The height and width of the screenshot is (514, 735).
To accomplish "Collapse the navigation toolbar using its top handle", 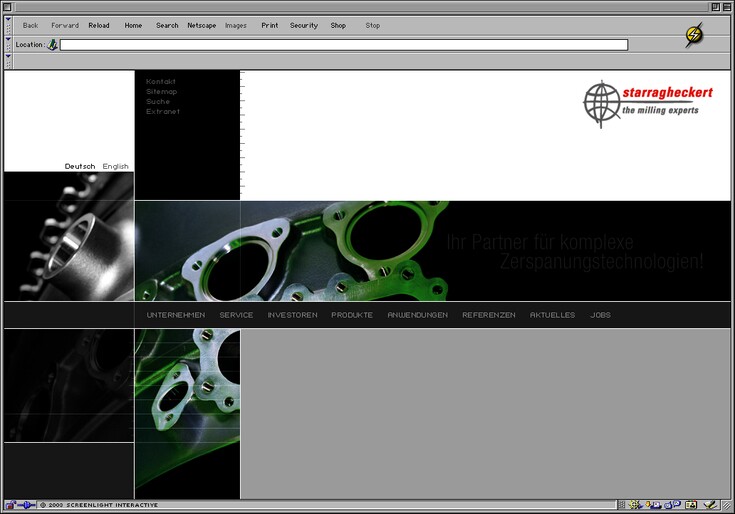I will pyautogui.click(x=8, y=25).
